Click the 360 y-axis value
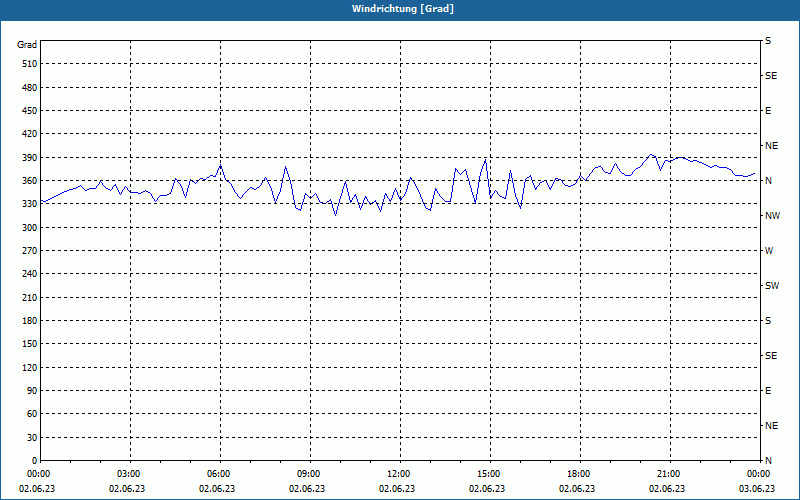Viewport: 800px width, 500px height. click(x=29, y=181)
